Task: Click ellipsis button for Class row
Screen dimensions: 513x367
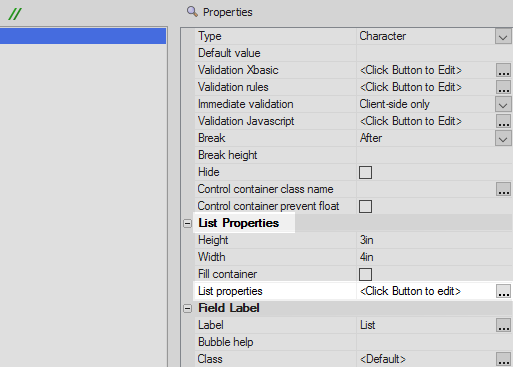Action: (503, 359)
